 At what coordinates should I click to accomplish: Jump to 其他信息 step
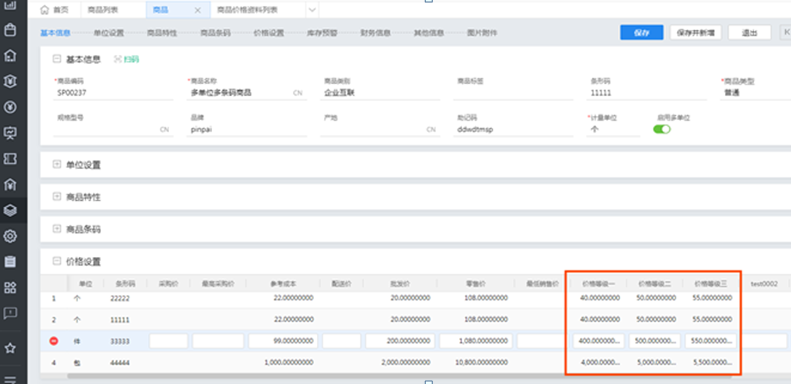coord(429,33)
